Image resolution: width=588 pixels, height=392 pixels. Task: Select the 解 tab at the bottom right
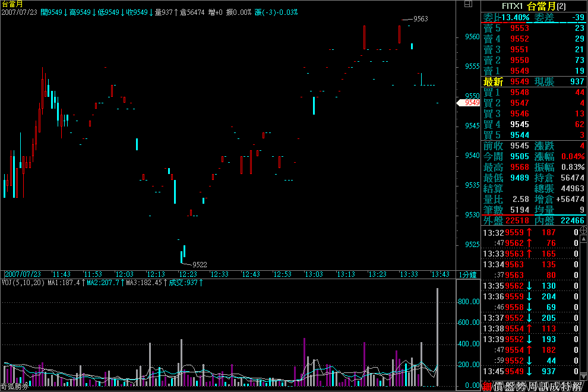pyautogui.click(x=576, y=387)
